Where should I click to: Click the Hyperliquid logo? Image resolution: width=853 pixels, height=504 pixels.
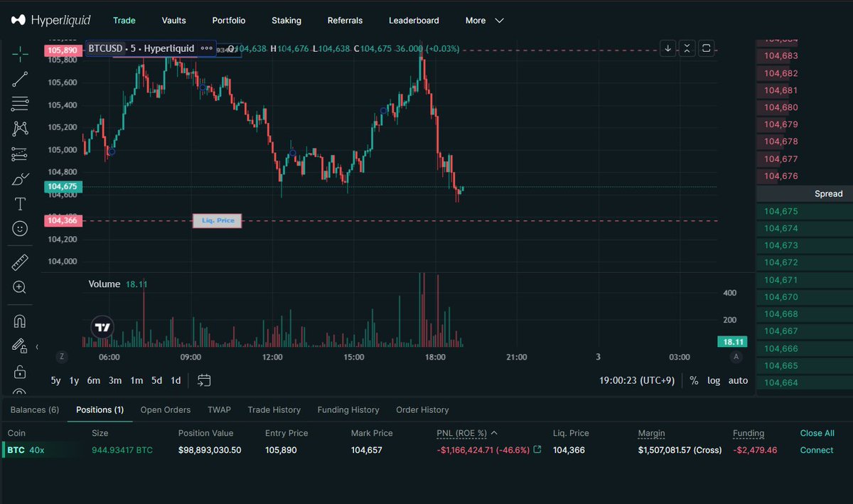click(50, 20)
